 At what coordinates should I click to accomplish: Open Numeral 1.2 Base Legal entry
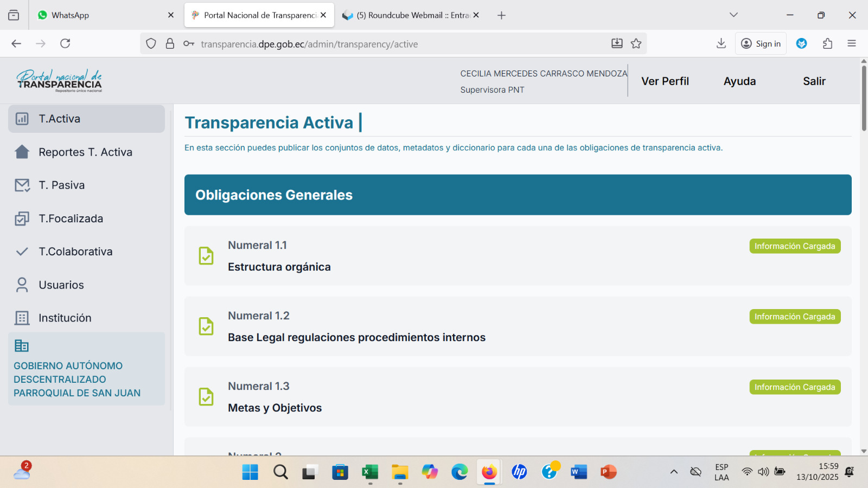point(356,337)
